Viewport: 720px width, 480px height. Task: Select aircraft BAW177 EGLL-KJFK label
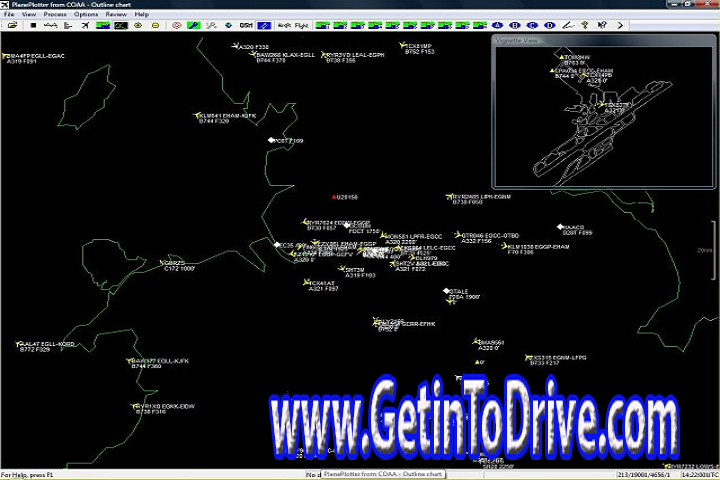(158, 363)
